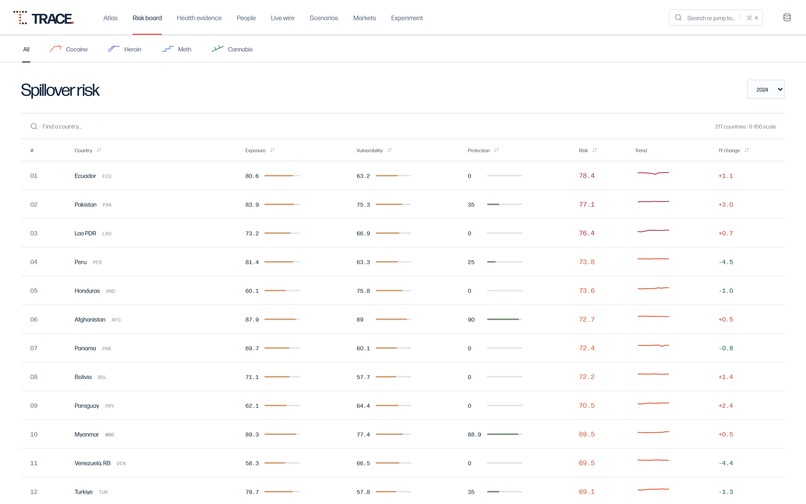Viewport: 806px width, 504px height.
Task: Click Ecuador's trend sparkline
Action: pyautogui.click(x=653, y=173)
